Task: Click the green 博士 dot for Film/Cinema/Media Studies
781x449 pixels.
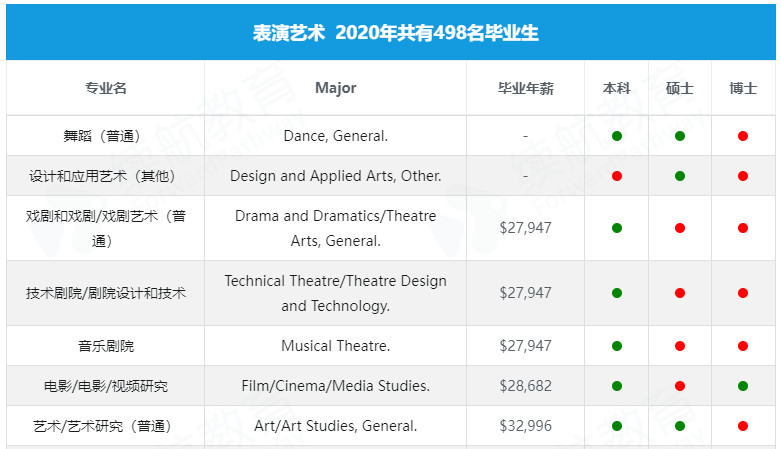Action: (x=743, y=386)
